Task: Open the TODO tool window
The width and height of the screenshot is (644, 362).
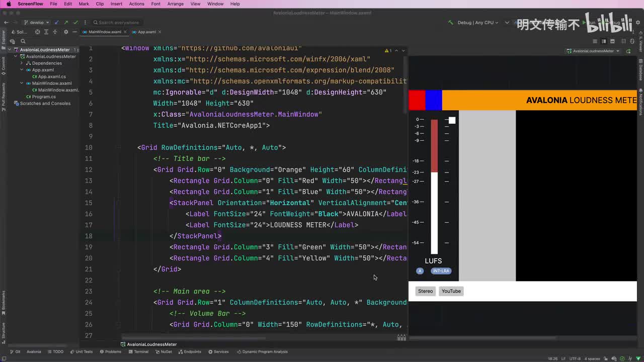Action: pos(55,351)
